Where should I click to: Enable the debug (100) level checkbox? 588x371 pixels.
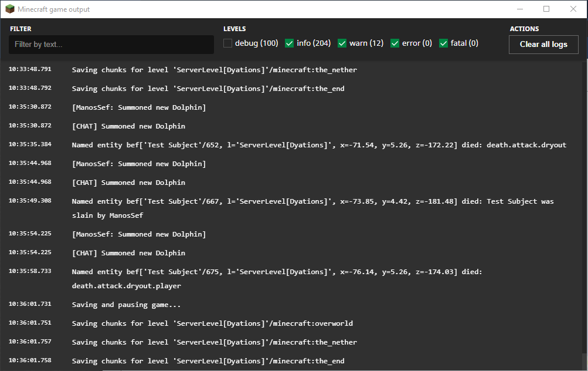pyautogui.click(x=228, y=43)
